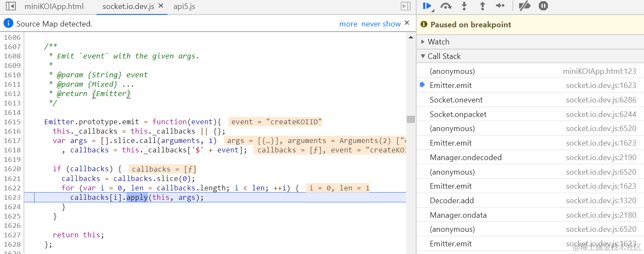
Task: Switch to miniKOIApp.html tab
Action: (x=54, y=6)
